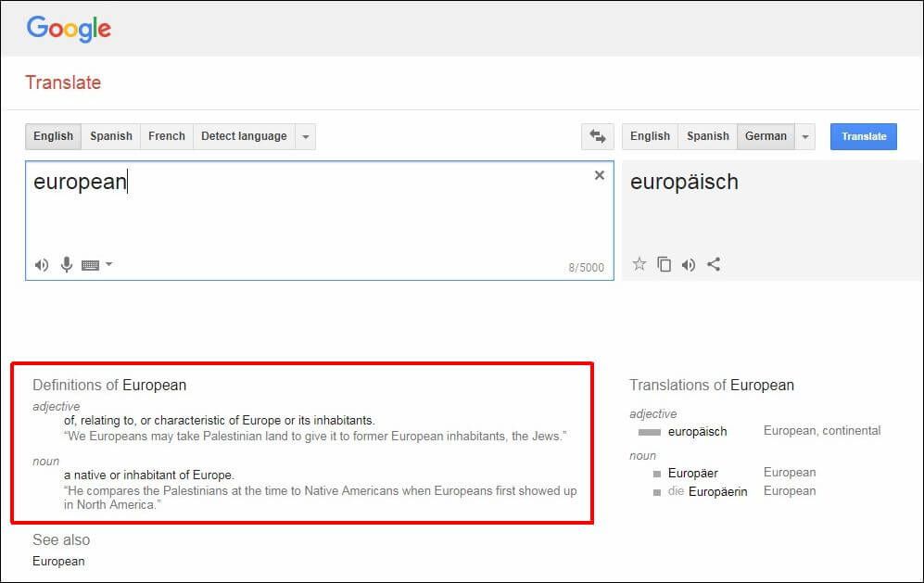
Task: Click the 'He compares the Palestinians' example sentence
Action: coord(321,498)
